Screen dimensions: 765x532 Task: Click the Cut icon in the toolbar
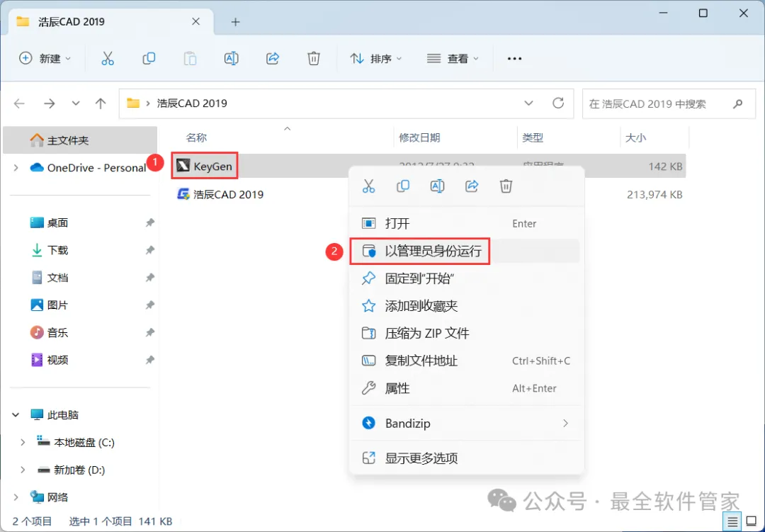108,59
